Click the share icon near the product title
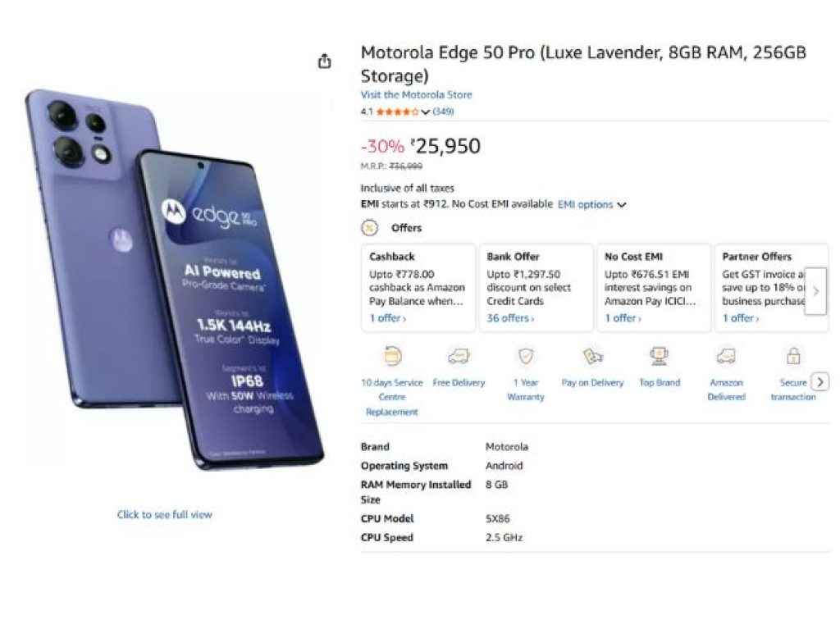Screen dimensions: 840x620 [325, 60]
